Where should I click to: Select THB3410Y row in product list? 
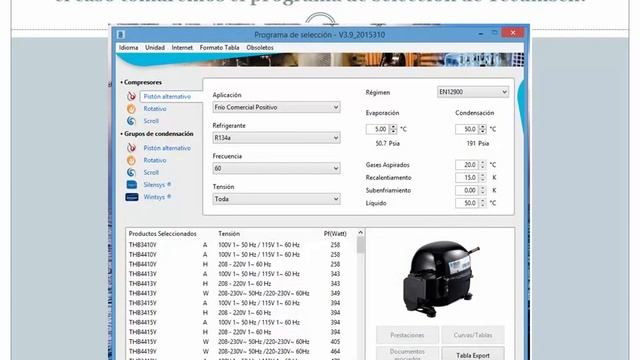[241, 245]
